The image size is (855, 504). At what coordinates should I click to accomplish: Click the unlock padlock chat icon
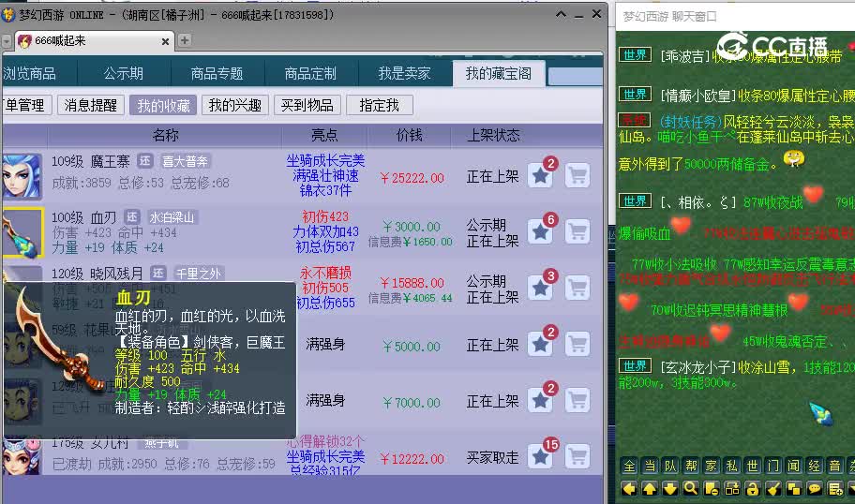(753, 489)
